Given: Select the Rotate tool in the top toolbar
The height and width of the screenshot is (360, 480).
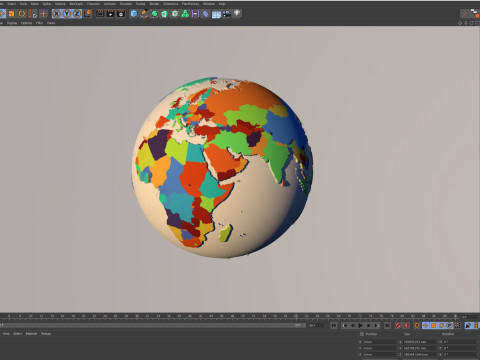Looking at the screenshot, I should (x=22, y=14).
